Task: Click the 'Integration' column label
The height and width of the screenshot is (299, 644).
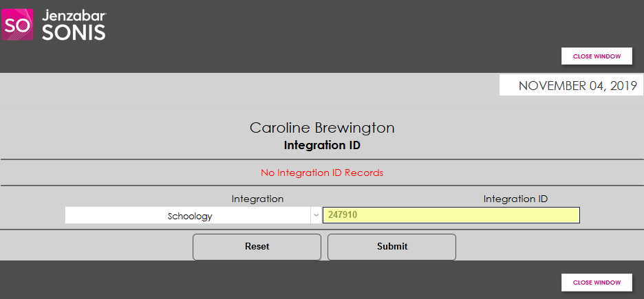Action: pyautogui.click(x=257, y=199)
